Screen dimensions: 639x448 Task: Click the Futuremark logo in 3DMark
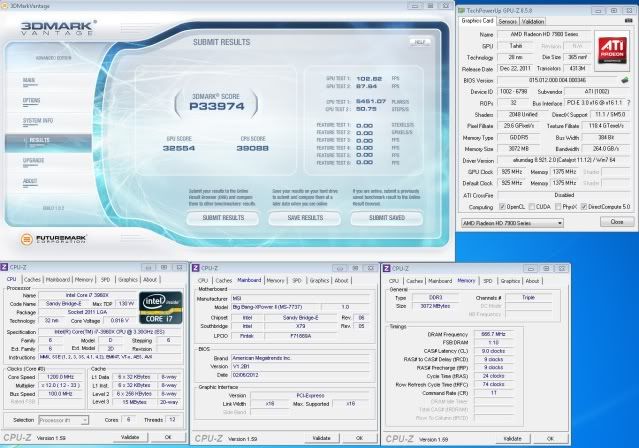[x=53, y=239]
